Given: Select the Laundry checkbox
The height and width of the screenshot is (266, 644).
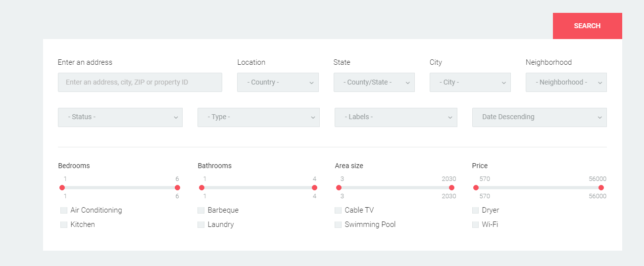Looking at the screenshot, I should (201, 224).
